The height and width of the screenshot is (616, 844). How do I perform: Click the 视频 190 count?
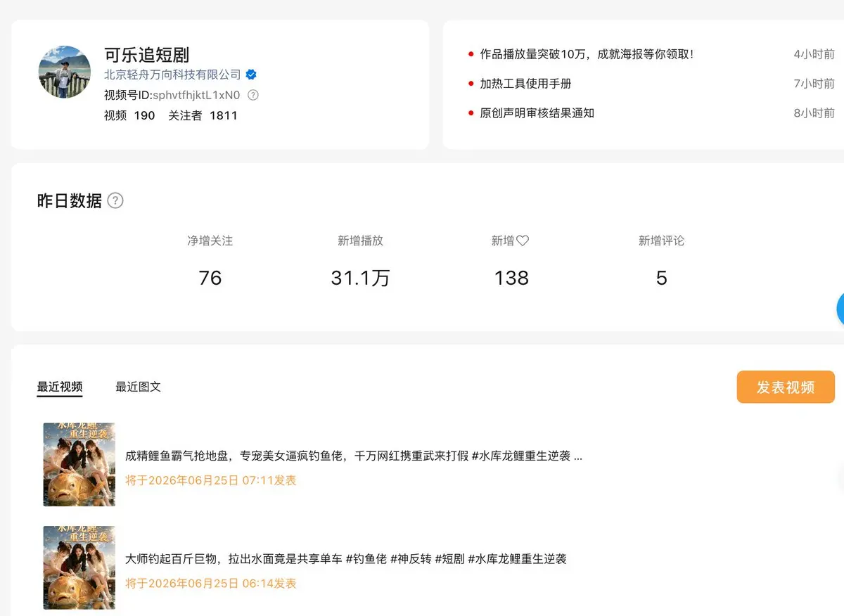click(129, 115)
